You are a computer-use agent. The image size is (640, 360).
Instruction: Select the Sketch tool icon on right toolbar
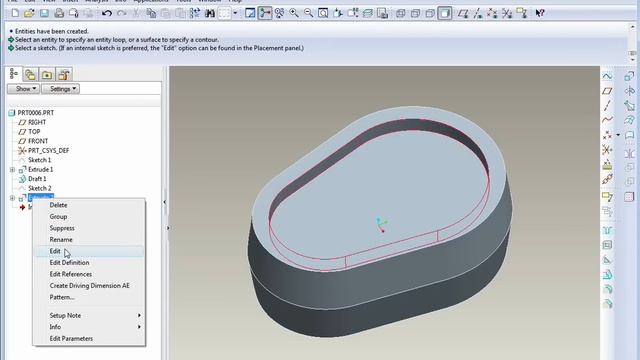point(607,76)
